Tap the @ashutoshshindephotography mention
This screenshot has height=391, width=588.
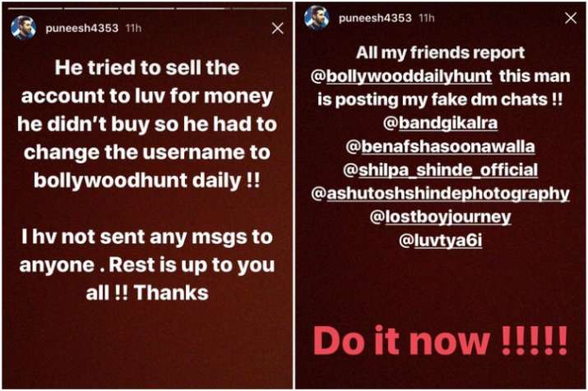click(440, 194)
